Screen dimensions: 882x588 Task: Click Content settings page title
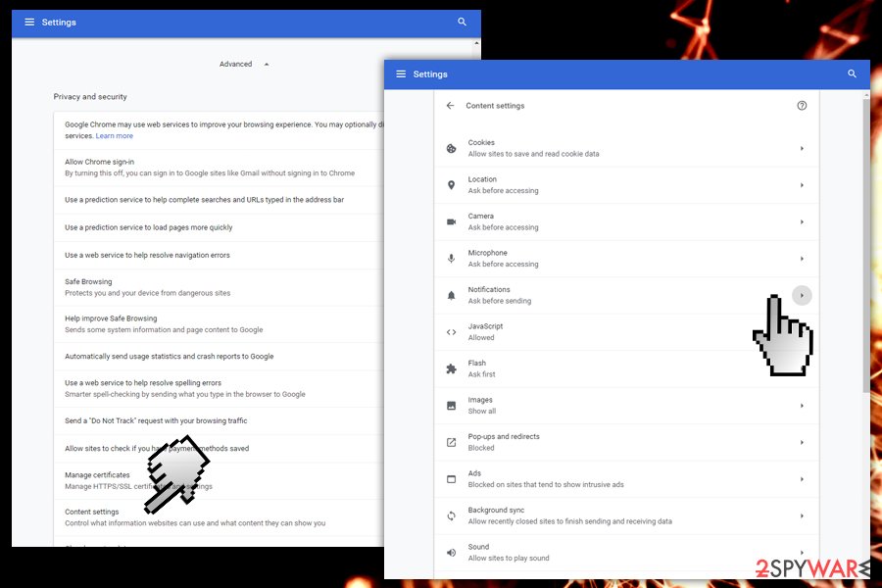coord(495,105)
